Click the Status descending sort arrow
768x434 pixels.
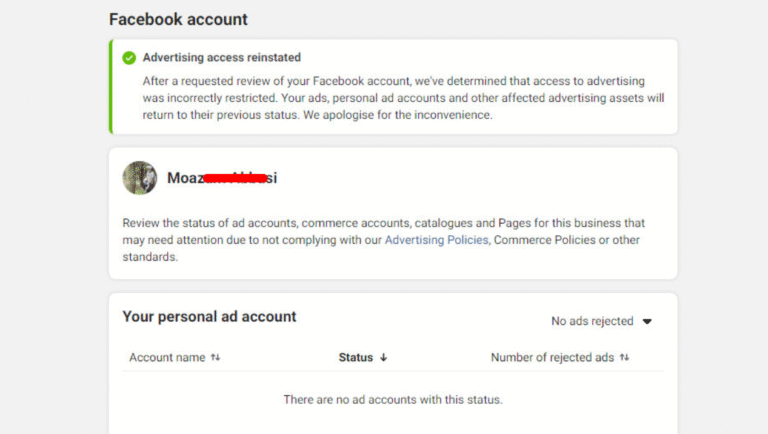384,358
